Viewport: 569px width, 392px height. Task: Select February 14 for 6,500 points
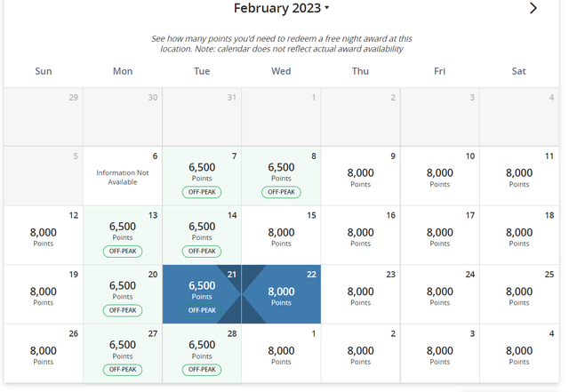(x=202, y=236)
